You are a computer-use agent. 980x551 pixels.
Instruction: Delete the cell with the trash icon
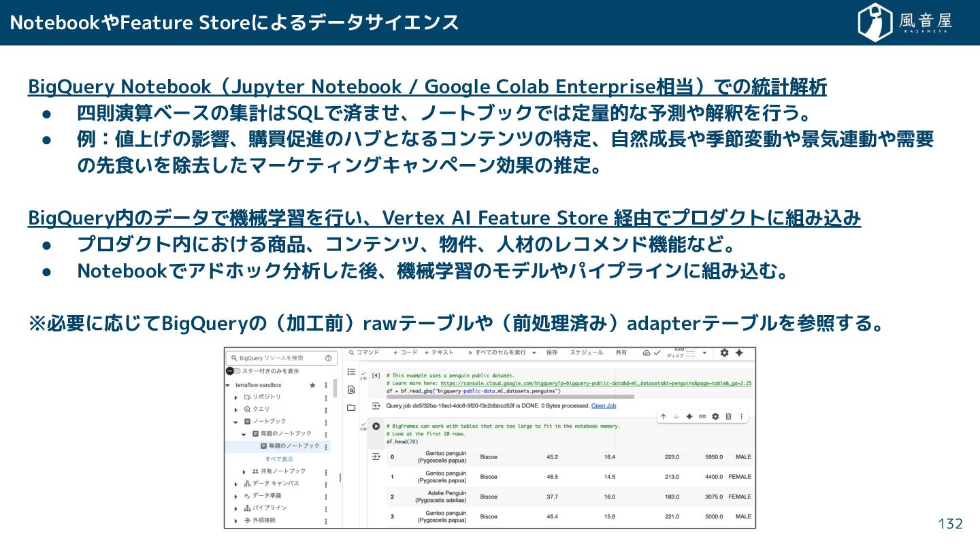coord(728,416)
